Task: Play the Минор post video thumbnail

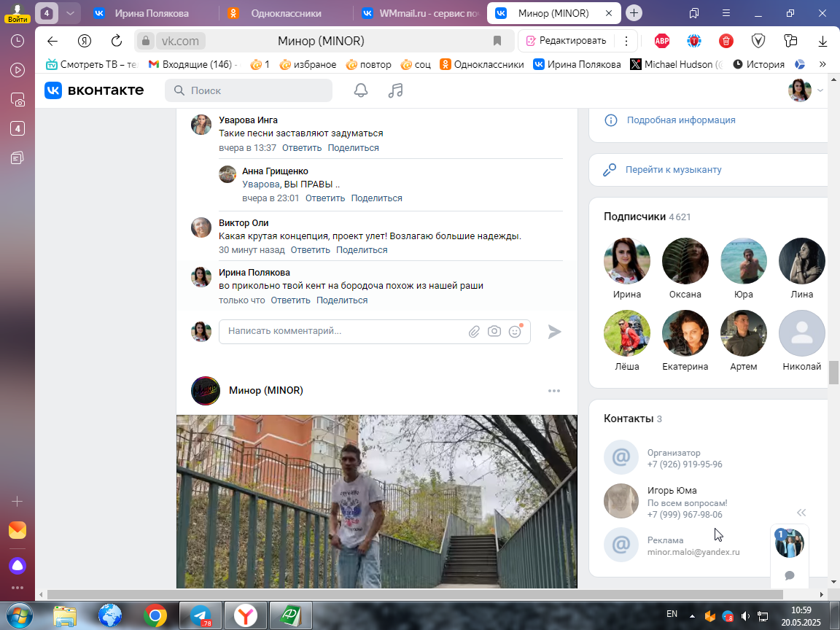Action: (376, 502)
